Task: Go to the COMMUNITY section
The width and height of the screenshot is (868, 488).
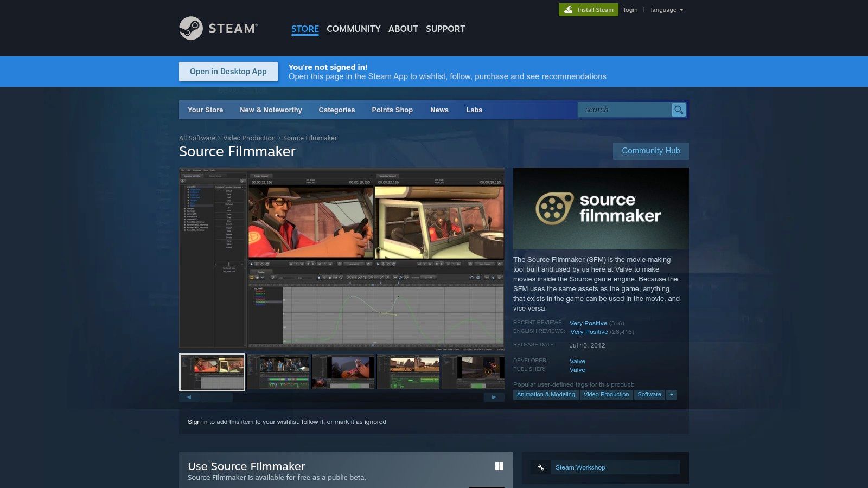Action: point(354,29)
